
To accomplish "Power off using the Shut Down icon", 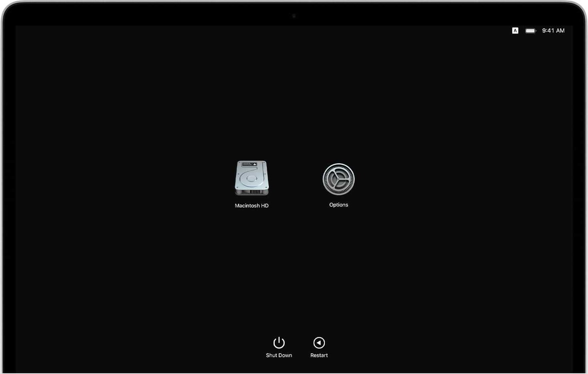I will click(279, 343).
